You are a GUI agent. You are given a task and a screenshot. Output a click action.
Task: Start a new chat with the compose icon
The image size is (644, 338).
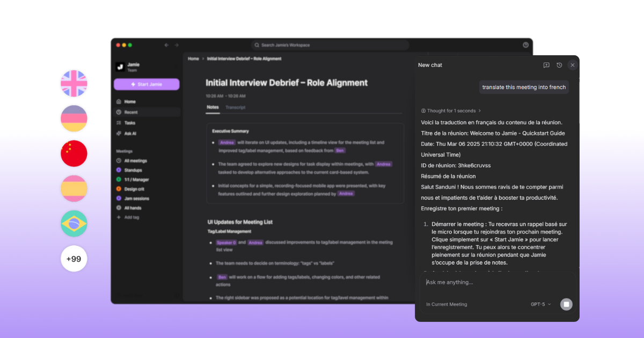click(x=546, y=65)
